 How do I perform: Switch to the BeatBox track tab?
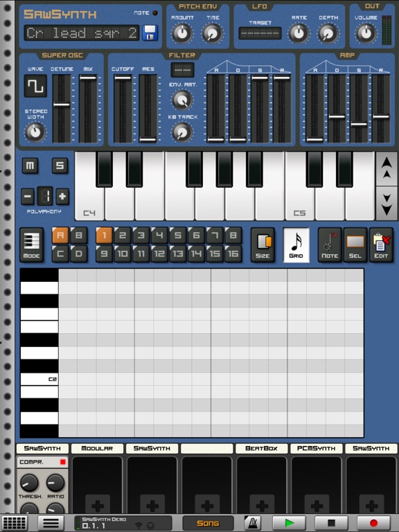click(261, 448)
